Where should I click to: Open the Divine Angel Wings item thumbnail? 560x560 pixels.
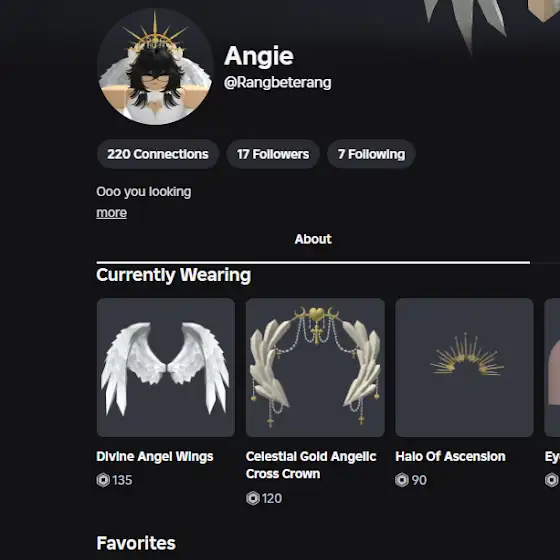click(166, 368)
